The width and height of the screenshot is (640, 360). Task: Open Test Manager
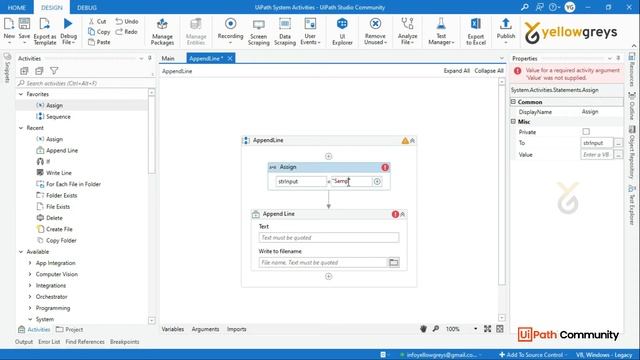pyautogui.click(x=441, y=31)
